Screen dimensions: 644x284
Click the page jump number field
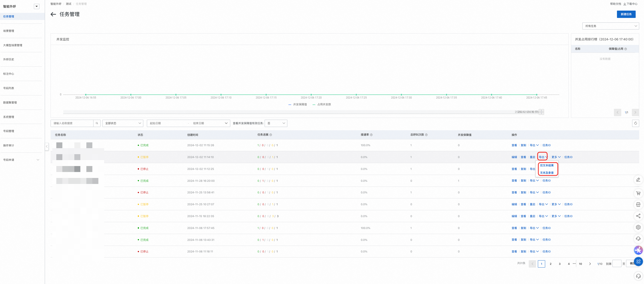coord(617,264)
